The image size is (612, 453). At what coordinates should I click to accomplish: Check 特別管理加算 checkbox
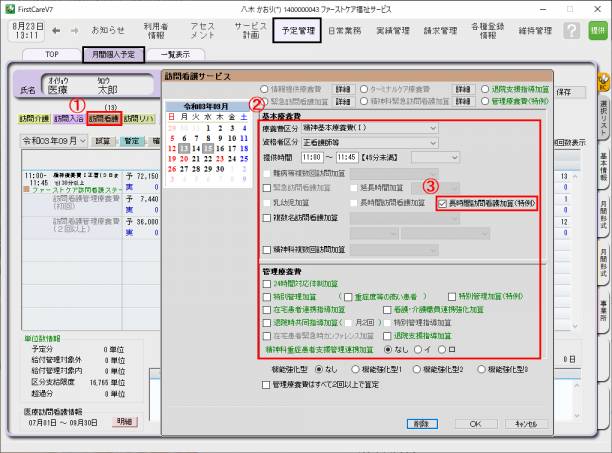[x=268, y=297]
